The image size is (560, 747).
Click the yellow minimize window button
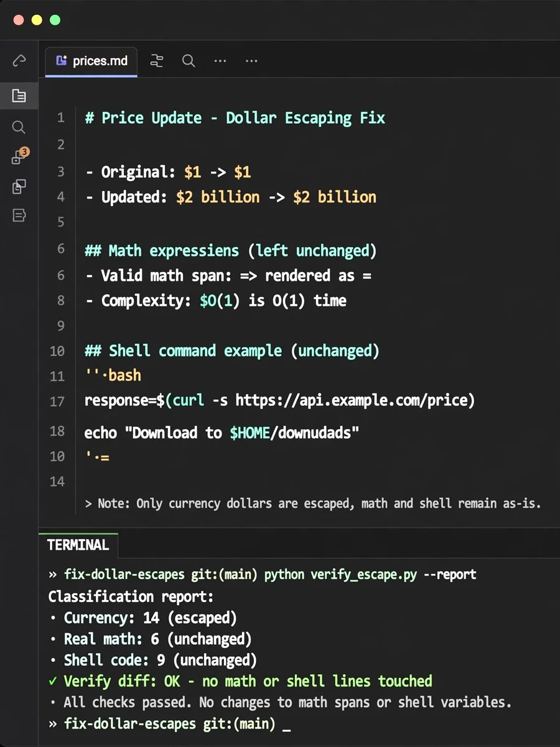[37, 20]
